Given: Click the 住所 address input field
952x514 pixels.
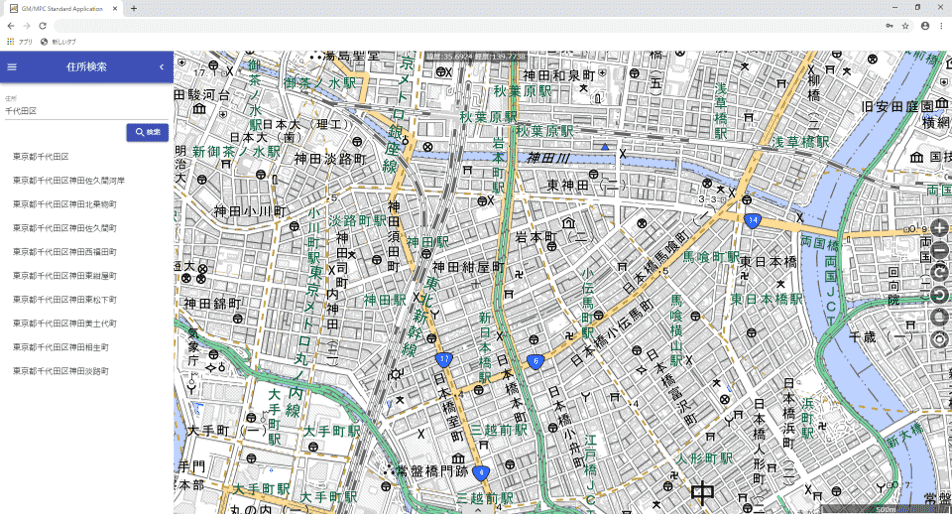Looking at the screenshot, I should click(x=85, y=111).
